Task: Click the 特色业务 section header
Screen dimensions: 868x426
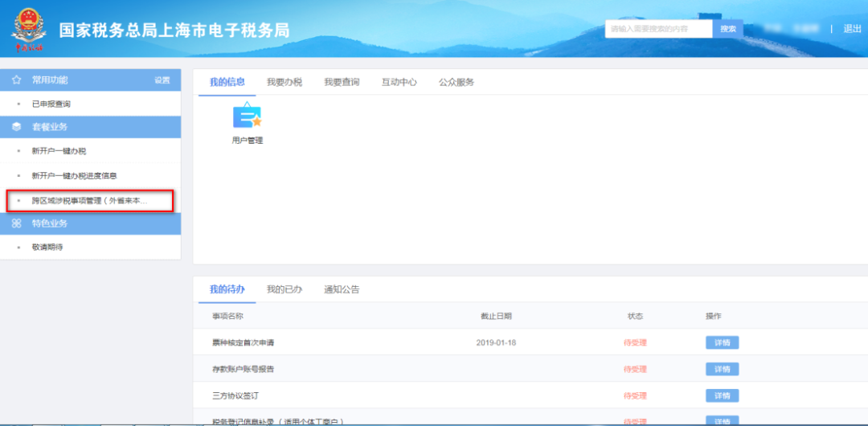Action: pos(90,223)
